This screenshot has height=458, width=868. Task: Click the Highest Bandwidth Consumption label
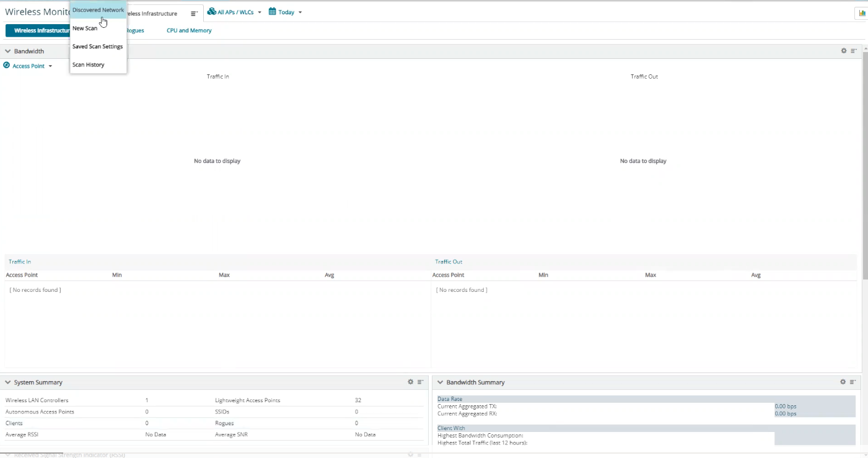point(480,436)
